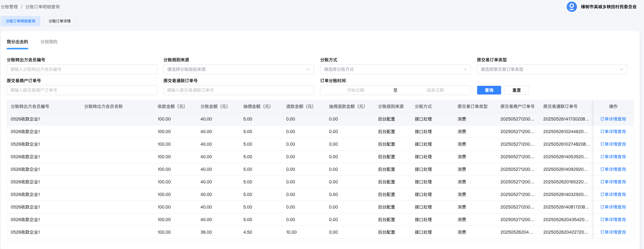Open 订单详情查询 for order 2025052614081720
Screen dimensions: 644x249
[613, 207]
